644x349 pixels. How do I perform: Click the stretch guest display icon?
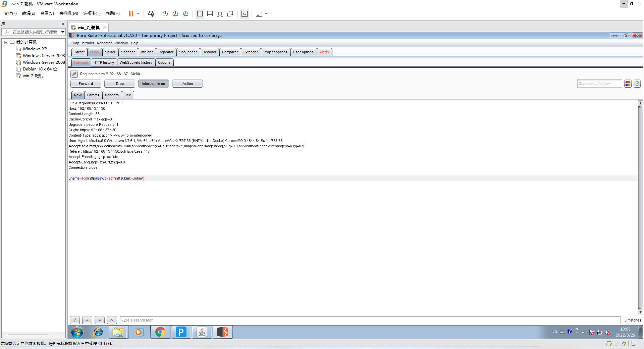click(259, 14)
